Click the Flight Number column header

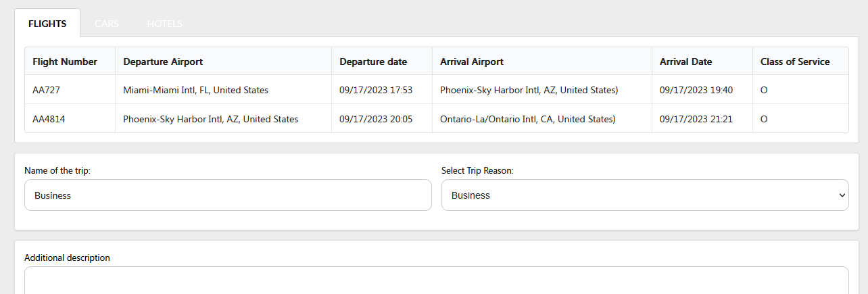(65, 62)
